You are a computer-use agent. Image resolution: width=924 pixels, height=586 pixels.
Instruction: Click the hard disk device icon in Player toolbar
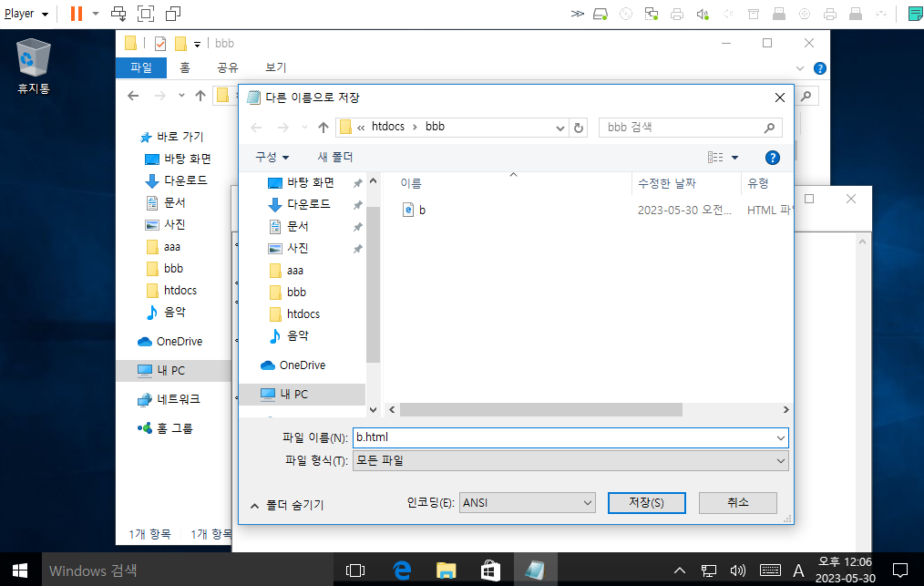coord(600,15)
